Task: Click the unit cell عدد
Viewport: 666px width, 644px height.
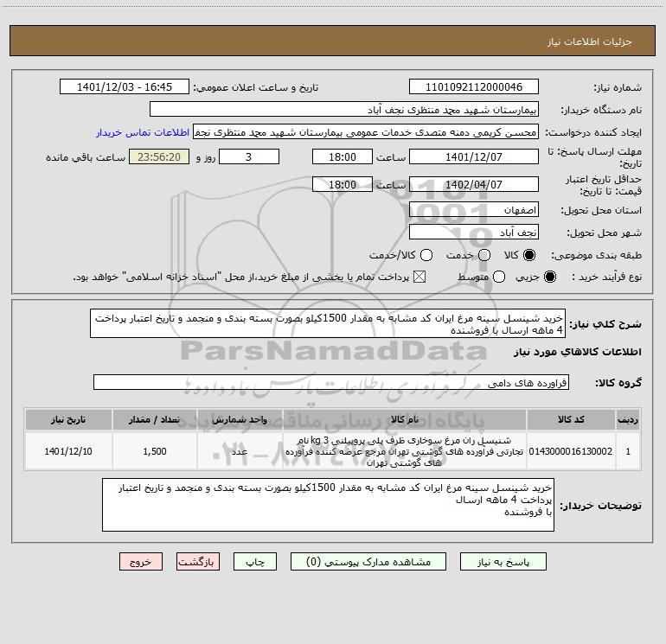Action: point(240,451)
